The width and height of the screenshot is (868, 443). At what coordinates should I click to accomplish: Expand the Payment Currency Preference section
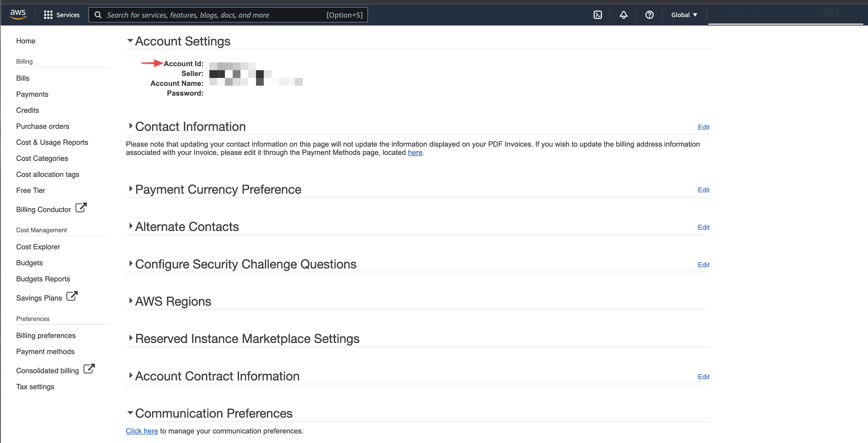tap(131, 189)
